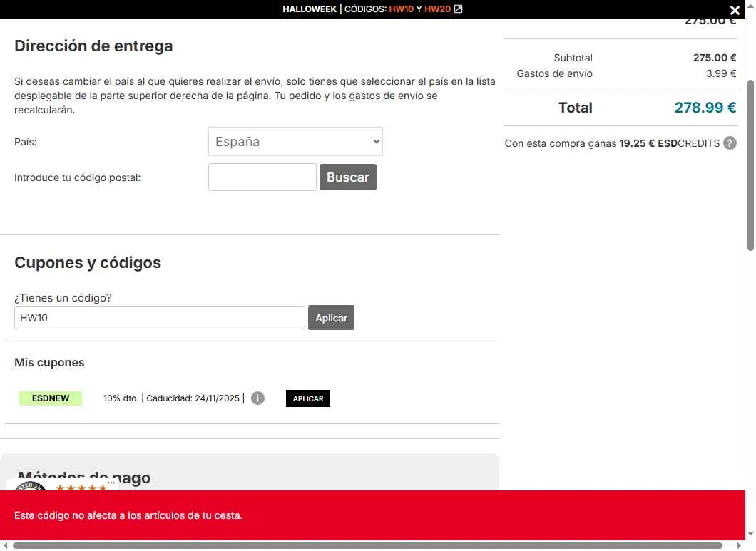Click the Subtotal value 275.00 €
Screen dimensions: 756x551
pos(715,58)
